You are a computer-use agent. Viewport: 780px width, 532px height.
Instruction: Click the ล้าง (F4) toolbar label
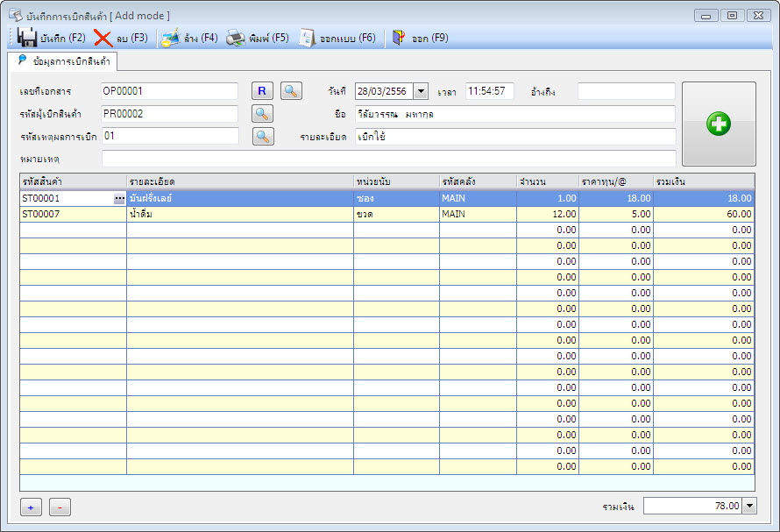[x=201, y=39]
